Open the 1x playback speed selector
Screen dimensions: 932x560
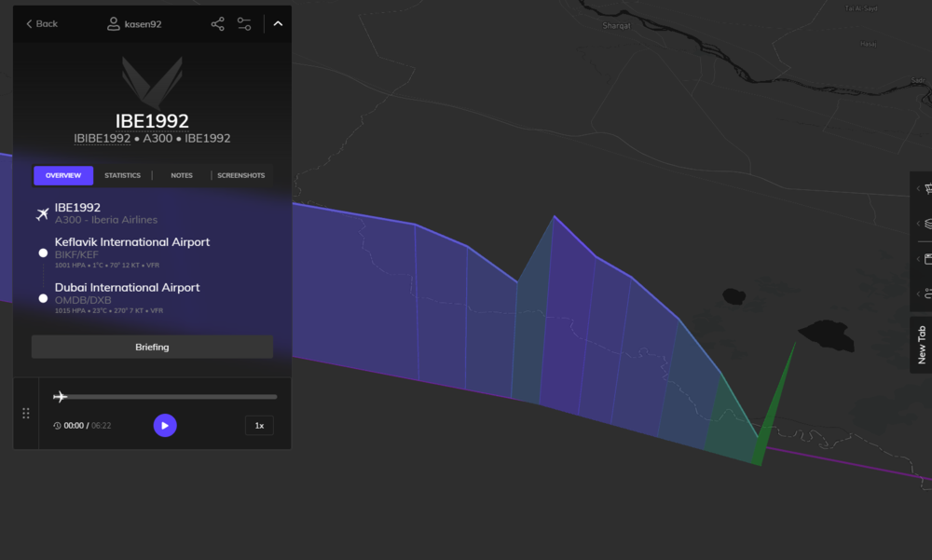259,426
